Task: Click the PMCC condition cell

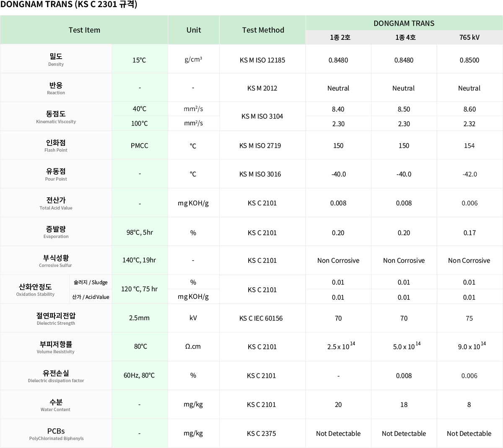Action: 140,145
